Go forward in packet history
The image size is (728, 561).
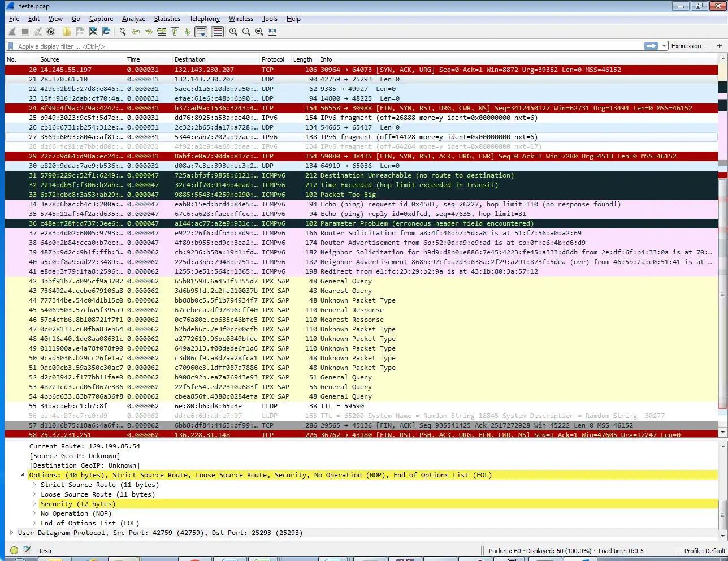[x=149, y=32]
